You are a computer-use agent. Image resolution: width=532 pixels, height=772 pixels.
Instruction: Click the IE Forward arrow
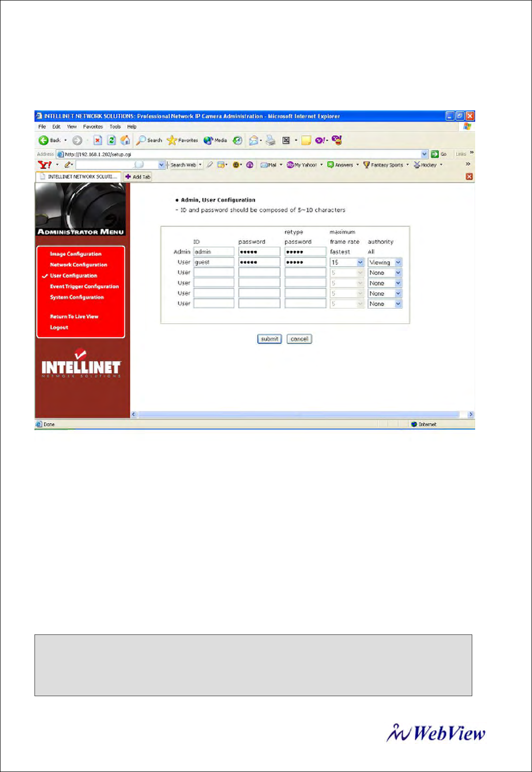(77, 140)
